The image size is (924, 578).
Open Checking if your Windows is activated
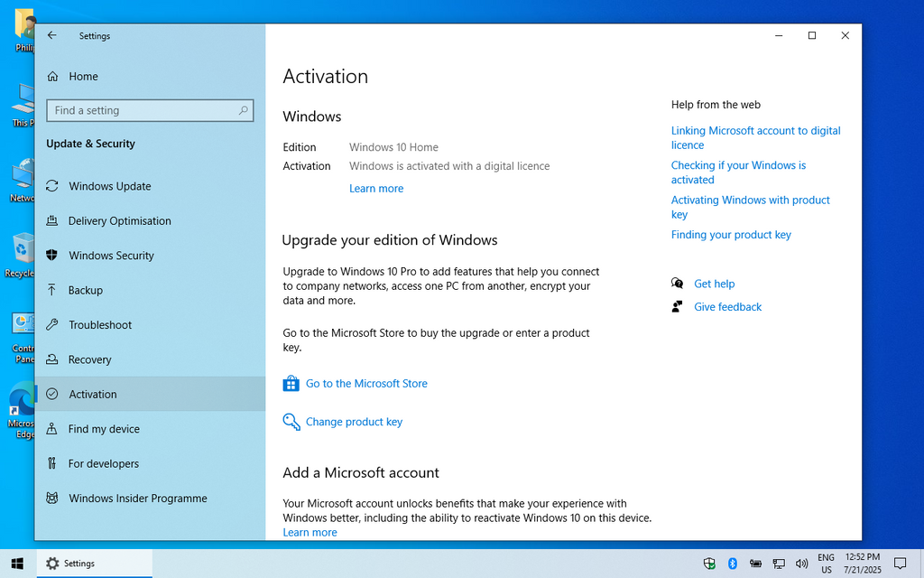[738, 172]
